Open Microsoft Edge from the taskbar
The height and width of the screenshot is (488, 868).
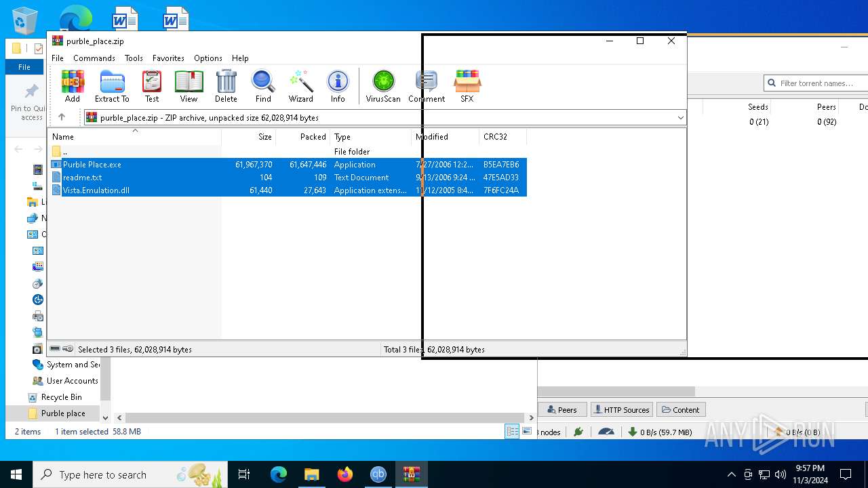pos(279,474)
